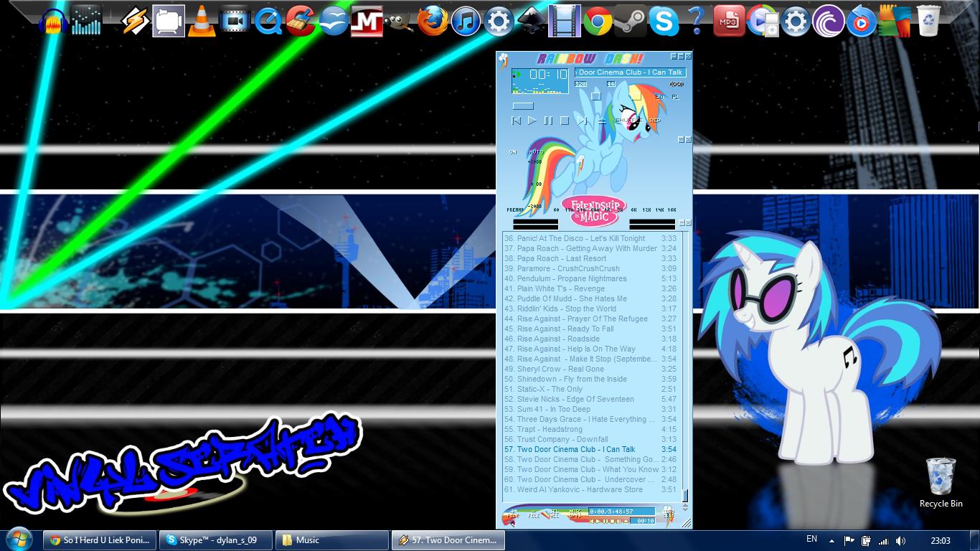Toggle the EQ window button

tap(659, 97)
